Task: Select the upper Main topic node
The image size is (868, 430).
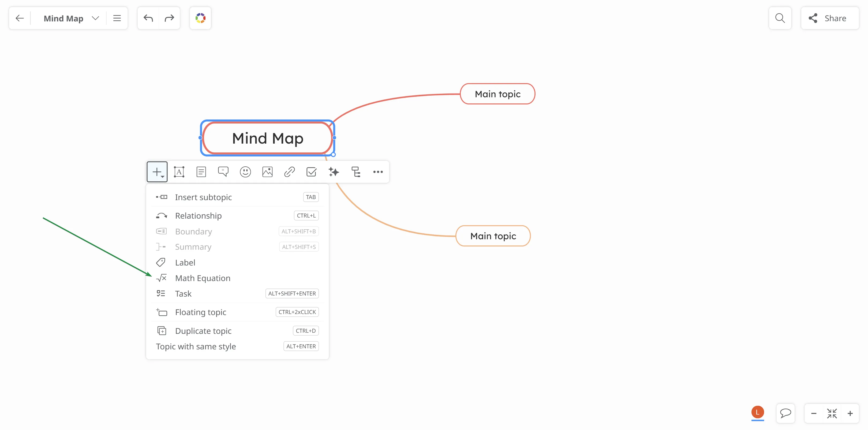Action: pyautogui.click(x=497, y=94)
